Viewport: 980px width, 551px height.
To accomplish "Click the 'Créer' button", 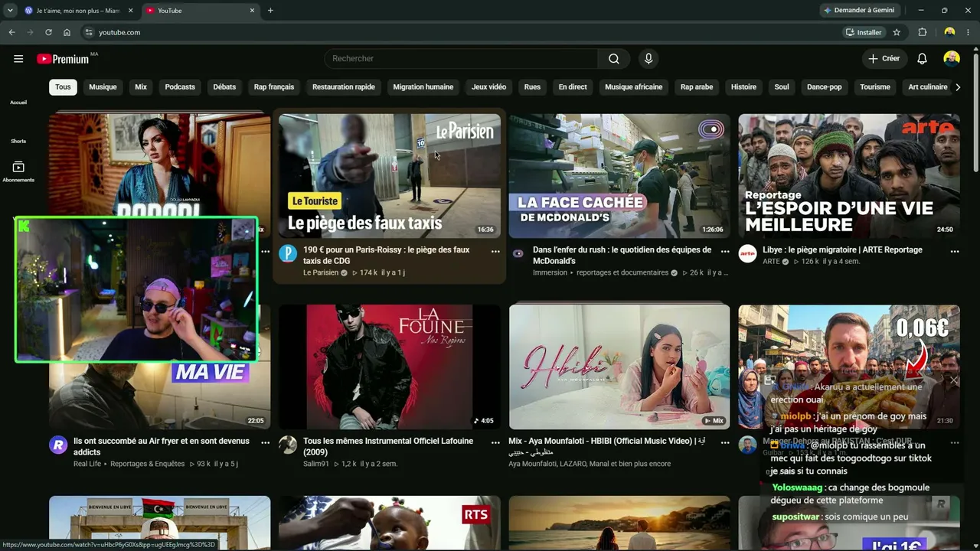I will [884, 59].
